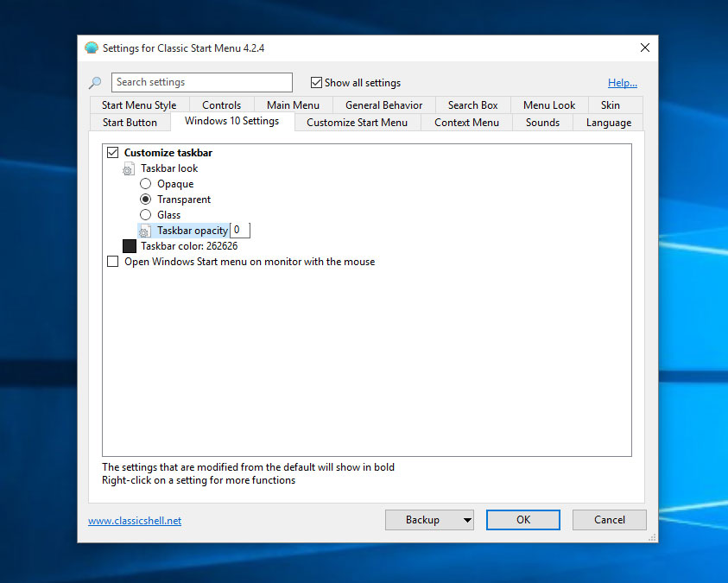This screenshot has width=728, height=583.
Task: Open the Customize Start Menu tab
Action: tap(357, 123)
